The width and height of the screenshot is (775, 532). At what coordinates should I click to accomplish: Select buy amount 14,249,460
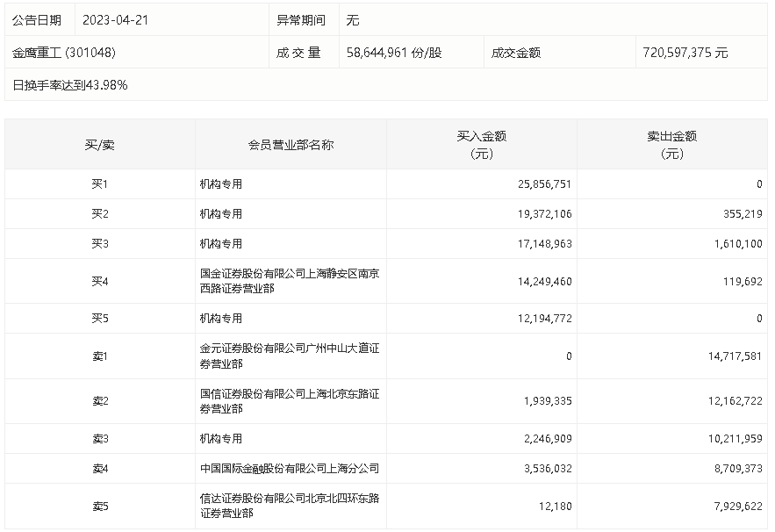click(x=545, y=281)
